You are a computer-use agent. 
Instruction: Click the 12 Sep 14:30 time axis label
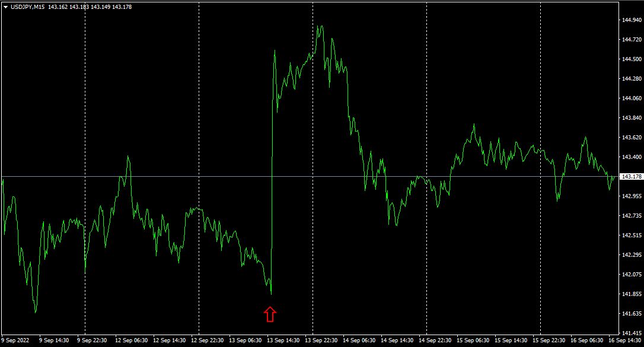click(169, 340)
